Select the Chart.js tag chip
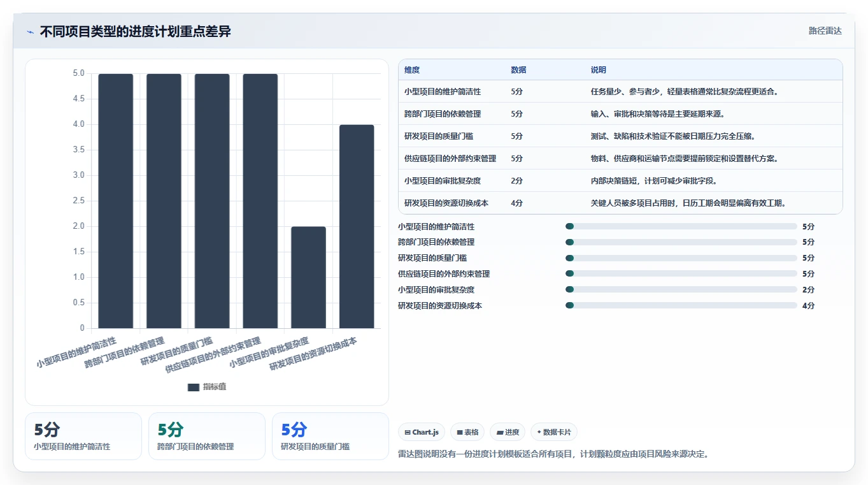The image size is (868, 485). [x=422, y=432]
